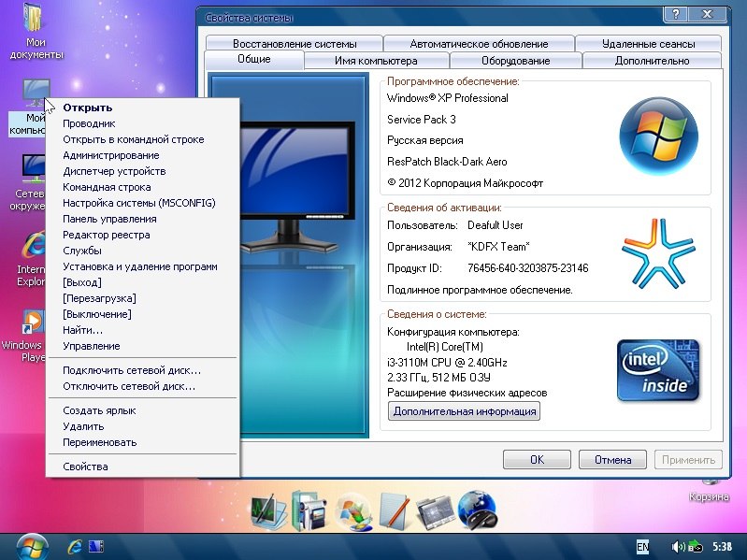Click the Start orb button
This screenshot has height=560, width=747.
pyautogui.click(x=32, y=545)
